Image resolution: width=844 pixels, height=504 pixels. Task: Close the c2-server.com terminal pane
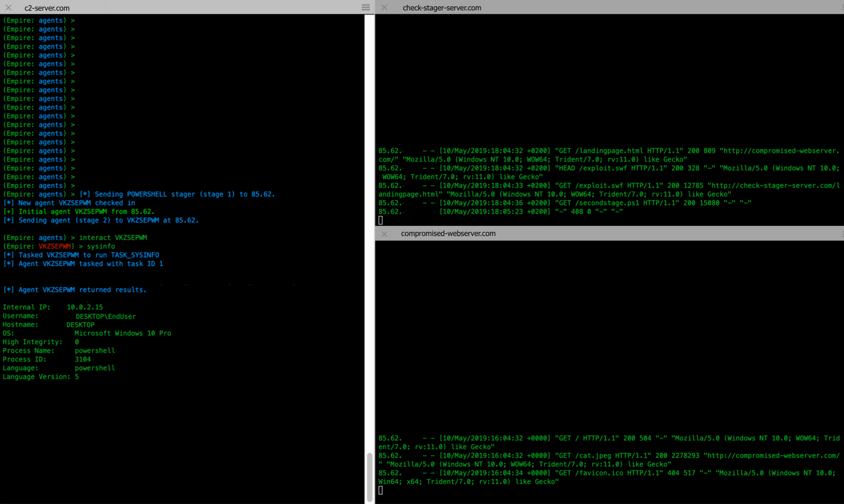click(8, 7)
